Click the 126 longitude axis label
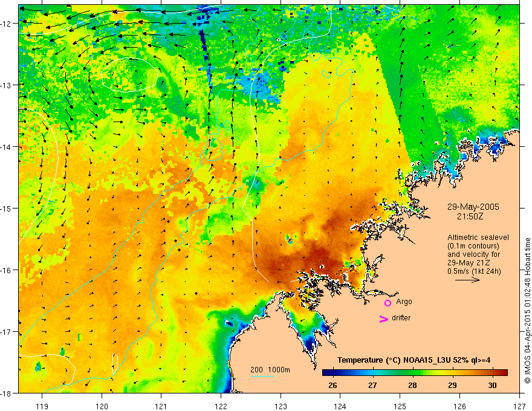Image resolution: width=532 pixels, height=411 pixels. (459, 406)
